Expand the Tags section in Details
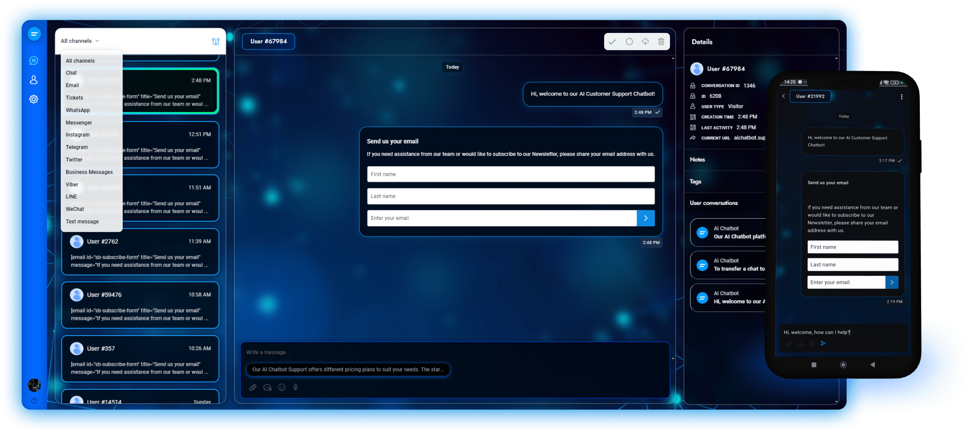 695,181
